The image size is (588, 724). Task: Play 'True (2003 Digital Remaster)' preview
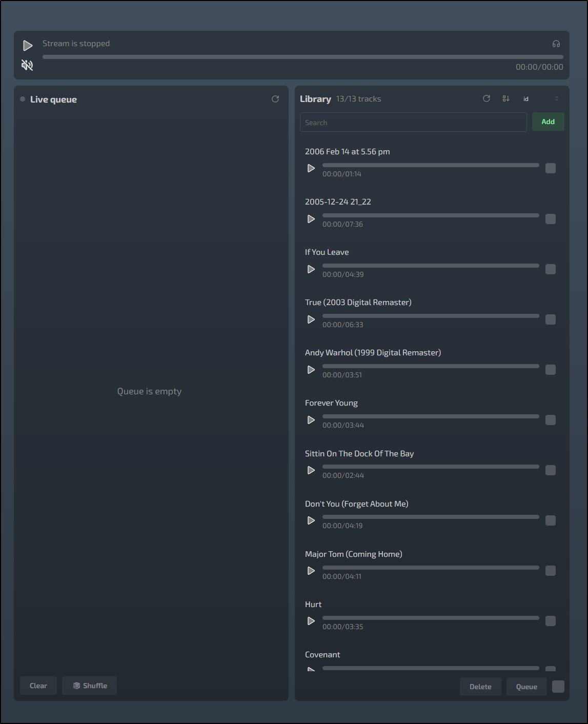[x=311, y=319]
